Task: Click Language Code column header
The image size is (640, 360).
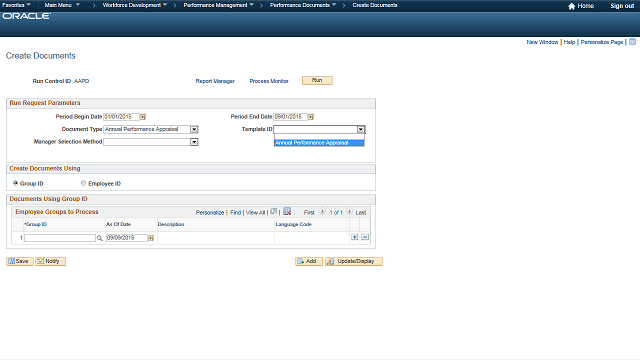Action: click(x=293, y=224)
